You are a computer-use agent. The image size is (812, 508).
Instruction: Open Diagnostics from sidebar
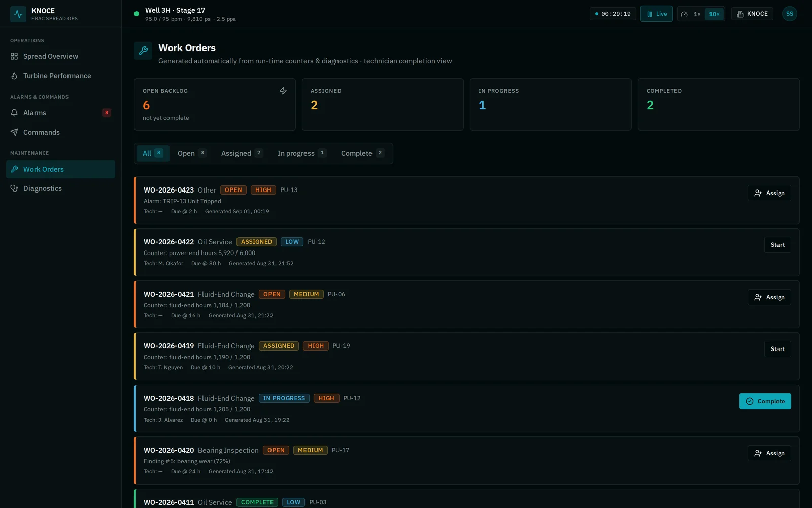(60, 188)
